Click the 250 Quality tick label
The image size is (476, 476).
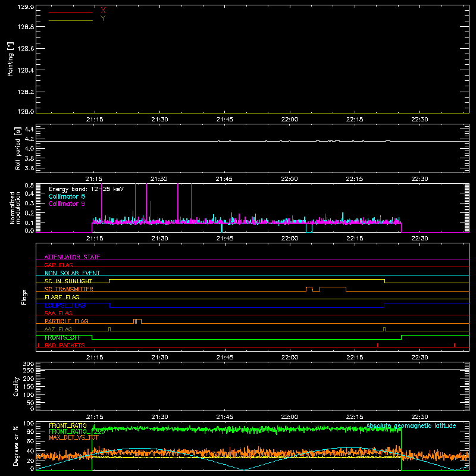coord(29,370)
